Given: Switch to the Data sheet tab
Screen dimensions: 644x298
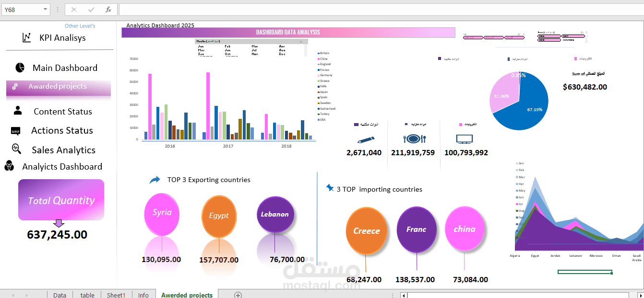Looking at the screenshot, I should pos(60,295).
